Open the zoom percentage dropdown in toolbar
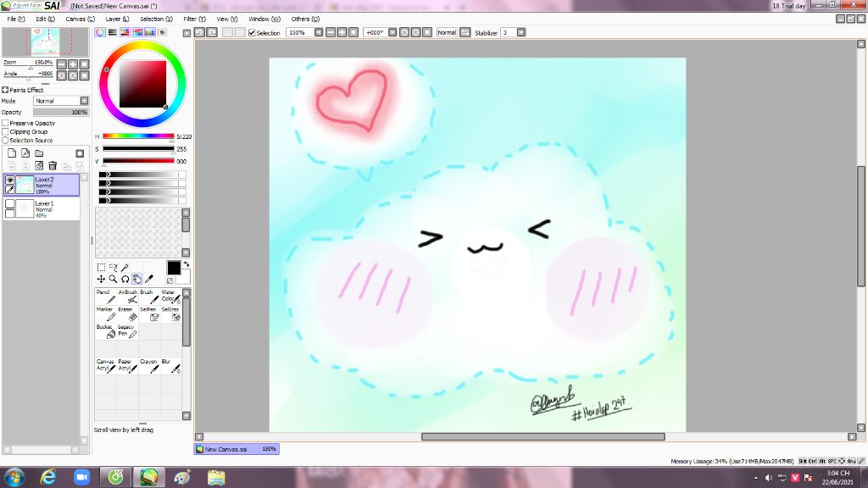The image size is (868, 488). (x=319, y=33)
